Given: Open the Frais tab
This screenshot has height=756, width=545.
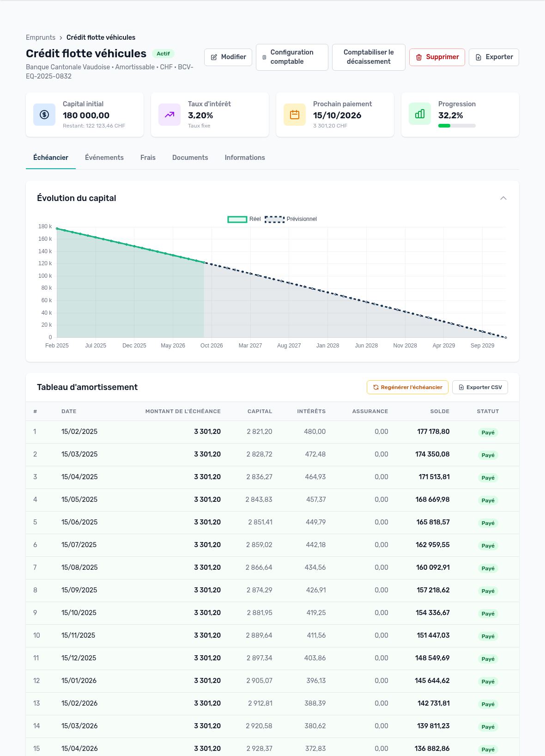Looking at the screenshot, I should tap(148, 158).
